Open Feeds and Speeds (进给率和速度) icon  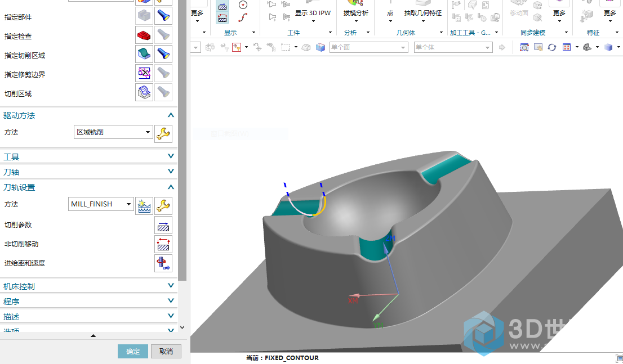(x=163, y=263)
